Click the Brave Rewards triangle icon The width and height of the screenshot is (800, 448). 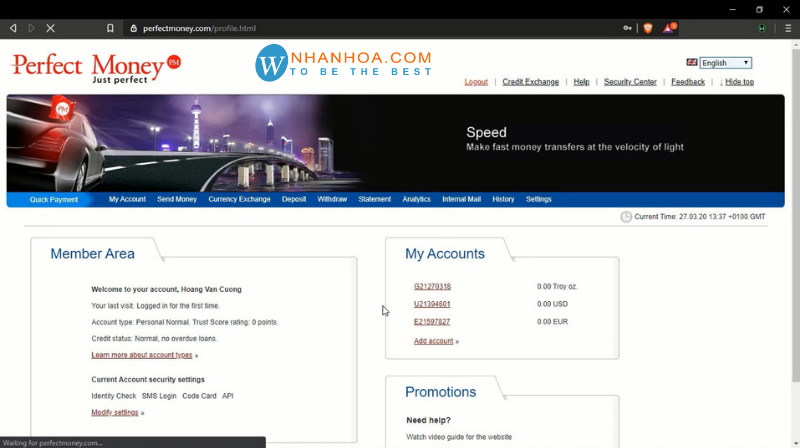coord(669,28)
